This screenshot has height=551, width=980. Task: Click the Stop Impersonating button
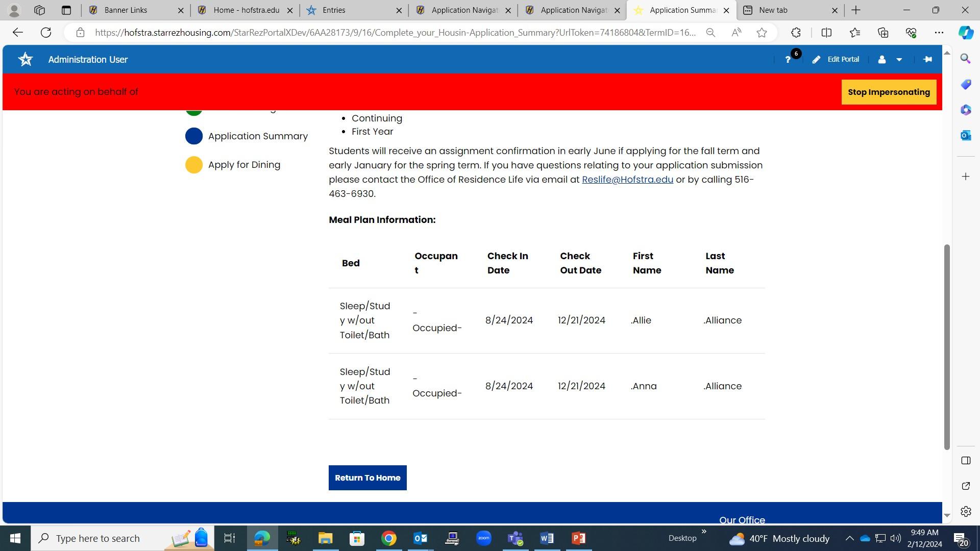pyautogui.click(x=888, y=92)
